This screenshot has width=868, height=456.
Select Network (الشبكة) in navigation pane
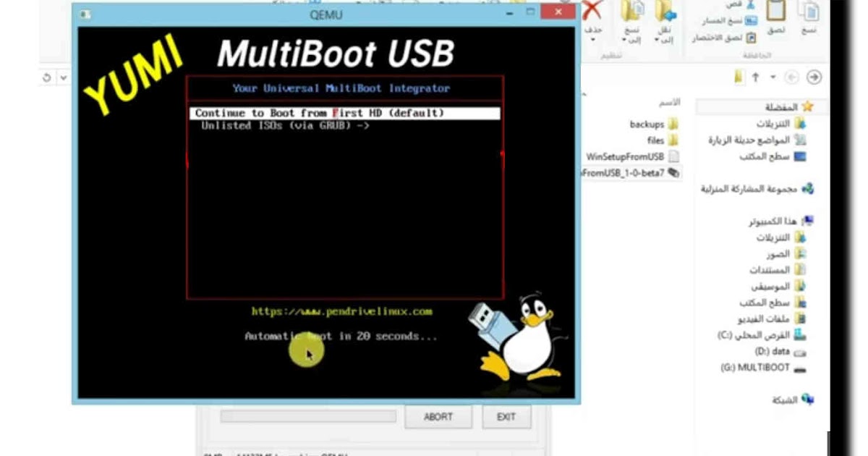click(793, 400)
